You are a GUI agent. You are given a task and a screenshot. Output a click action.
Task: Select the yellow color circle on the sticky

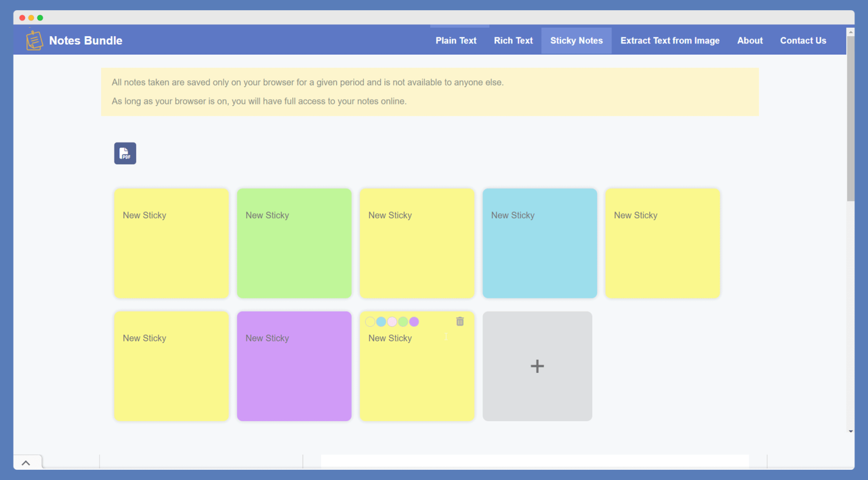pyautogui.click(x=370, y=321)
